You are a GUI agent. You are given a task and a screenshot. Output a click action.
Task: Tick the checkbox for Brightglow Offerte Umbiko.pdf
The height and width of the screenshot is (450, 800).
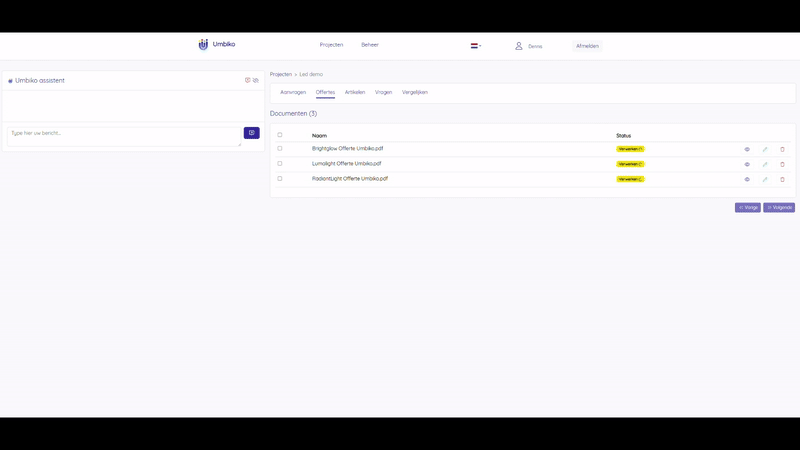click(x=280, y=148)
